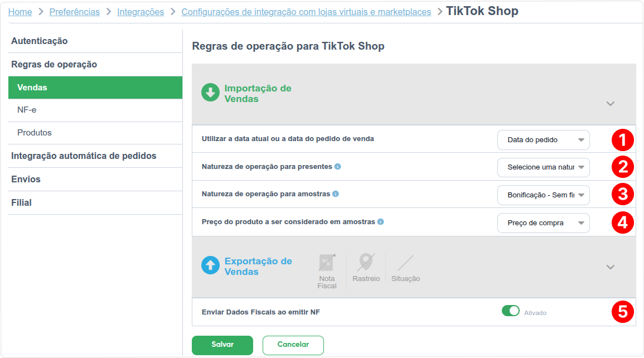The height and width of the screenshot is (358, 644).
Task: Click the Situação status icon
Action: pyautogui.click(x=405, y=263)
